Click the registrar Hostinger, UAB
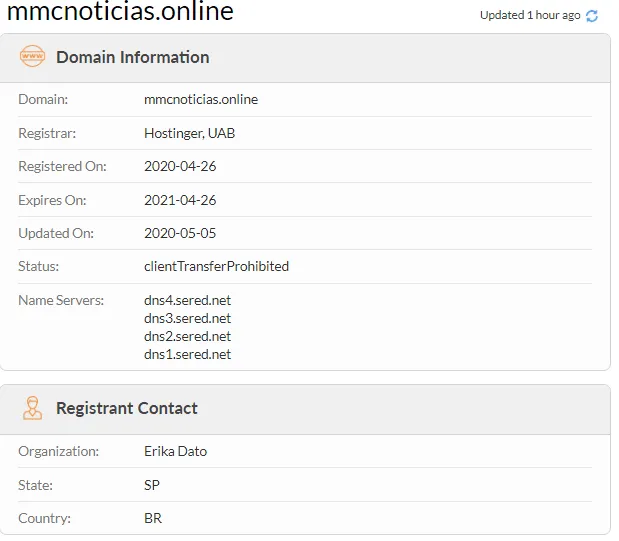 point(190,133)
